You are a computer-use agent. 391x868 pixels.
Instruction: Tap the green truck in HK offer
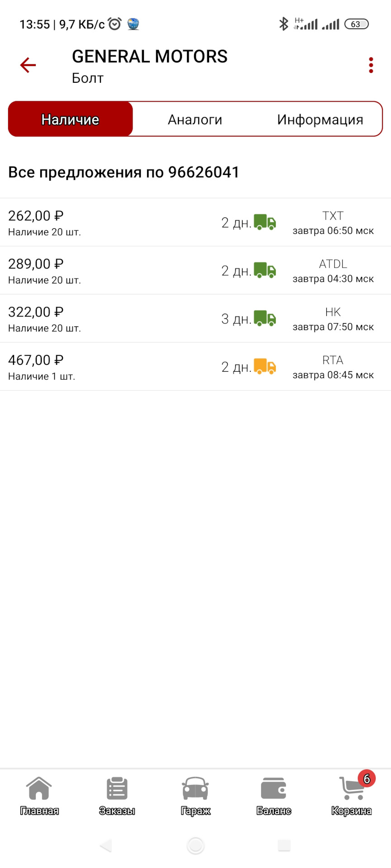[x=265, y=319]
